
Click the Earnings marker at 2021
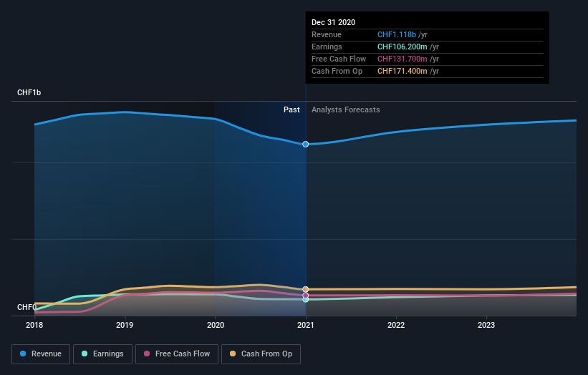(x=306, y=300)
